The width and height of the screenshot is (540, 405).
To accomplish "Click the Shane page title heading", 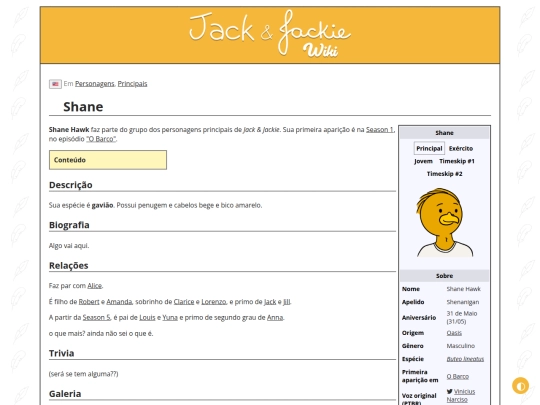I will (83, 107).
